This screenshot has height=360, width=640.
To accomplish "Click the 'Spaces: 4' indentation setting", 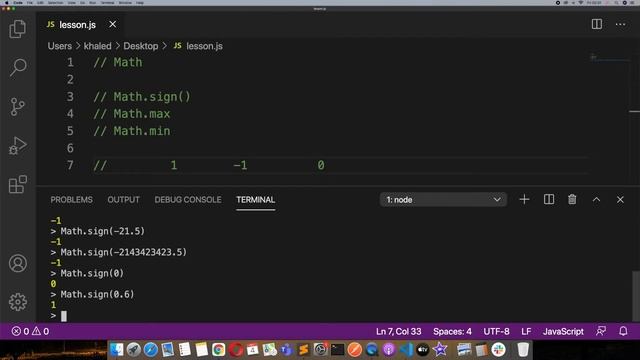I will point(452,331).
